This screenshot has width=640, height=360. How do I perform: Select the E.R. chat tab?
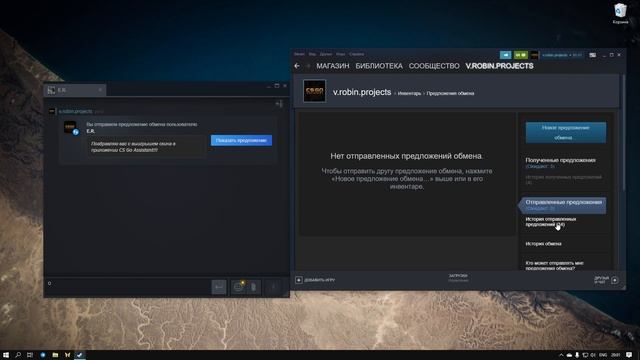click(x=75, y=90)
